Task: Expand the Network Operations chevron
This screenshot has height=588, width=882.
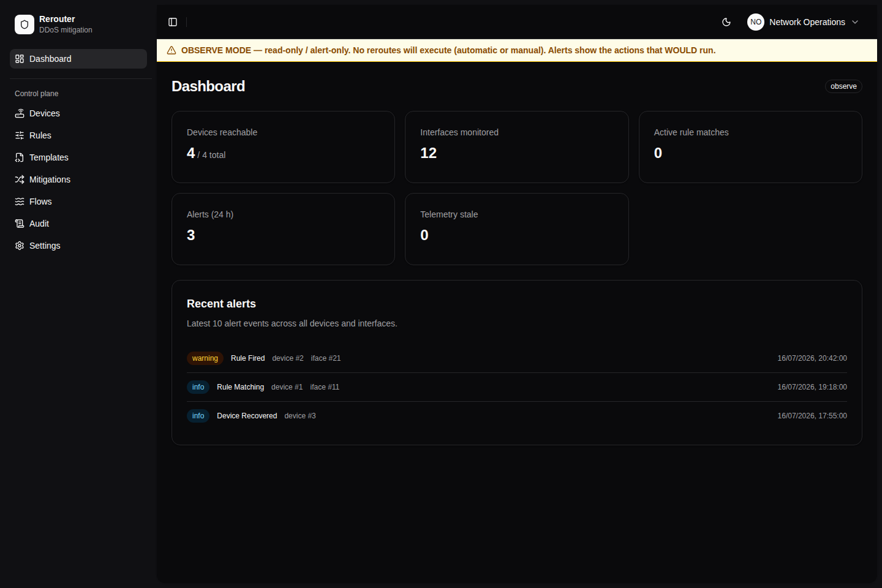Action: [x=855, y=22]
